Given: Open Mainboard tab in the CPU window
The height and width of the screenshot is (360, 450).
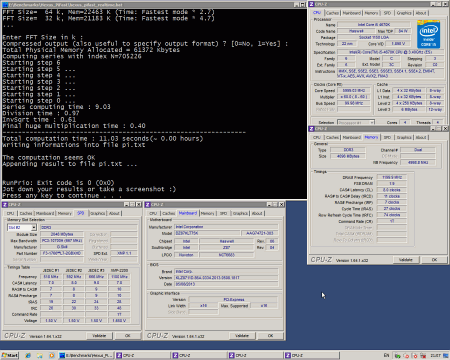Looking at the screenshot, I should click(352, 13).
